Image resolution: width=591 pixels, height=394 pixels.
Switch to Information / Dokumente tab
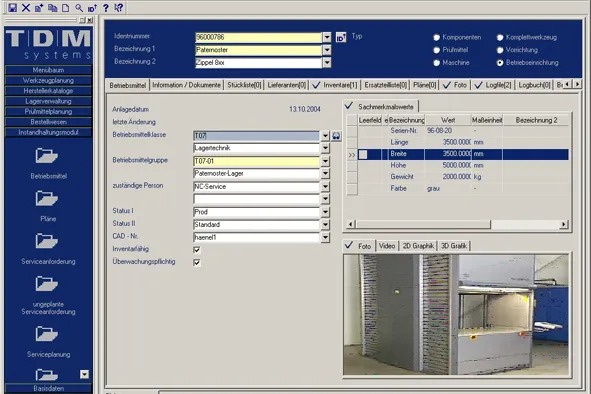tap(187, 85)
